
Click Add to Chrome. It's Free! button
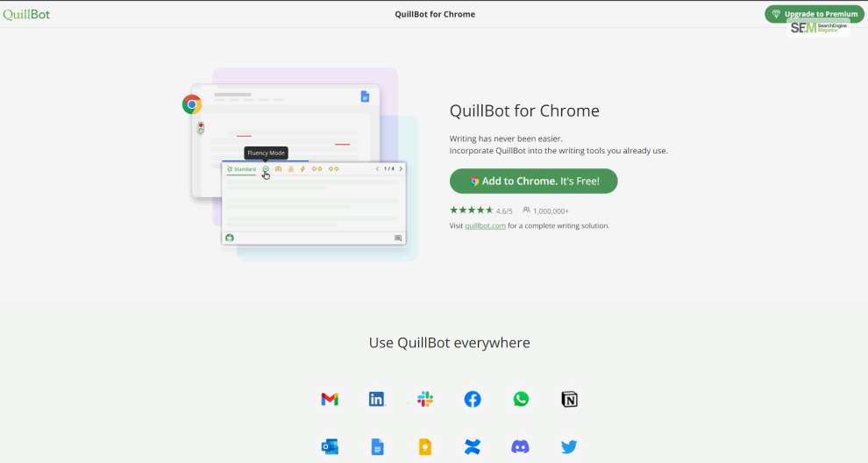coord(533,182)
